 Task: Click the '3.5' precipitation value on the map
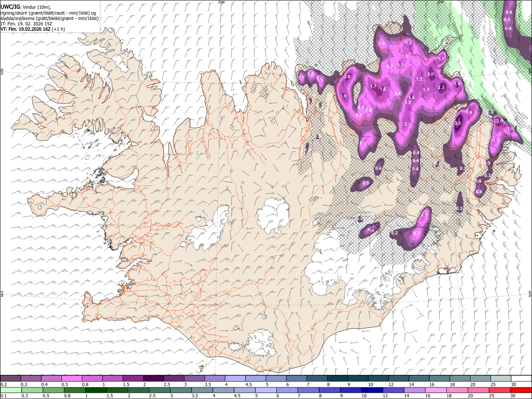[458, 123]
